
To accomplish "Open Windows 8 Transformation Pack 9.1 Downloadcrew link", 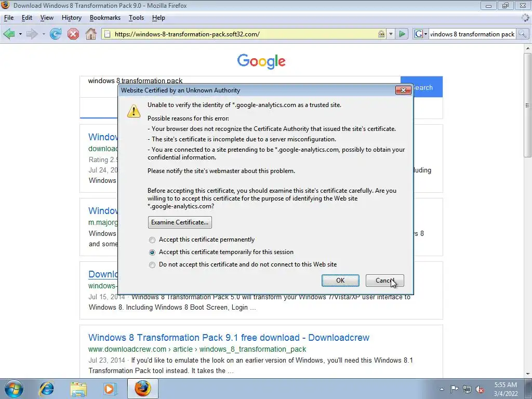I will pos(229,338).
